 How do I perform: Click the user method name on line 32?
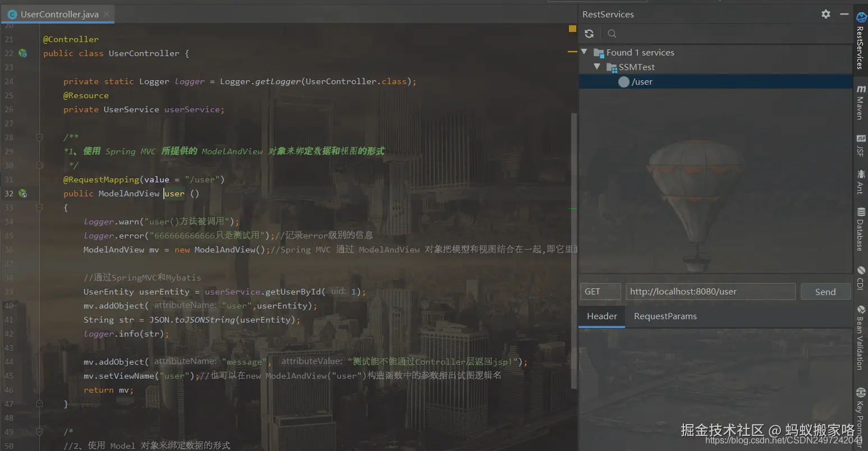point(174,194)
